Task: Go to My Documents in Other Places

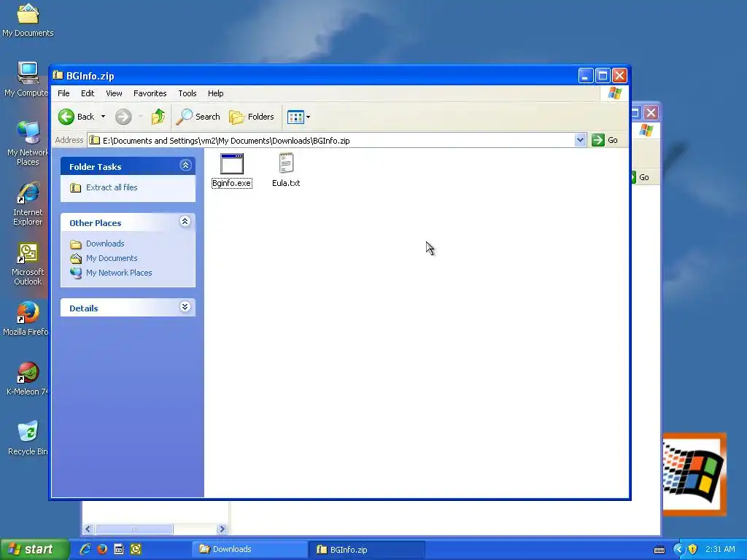Action: (x=112, y=258)
